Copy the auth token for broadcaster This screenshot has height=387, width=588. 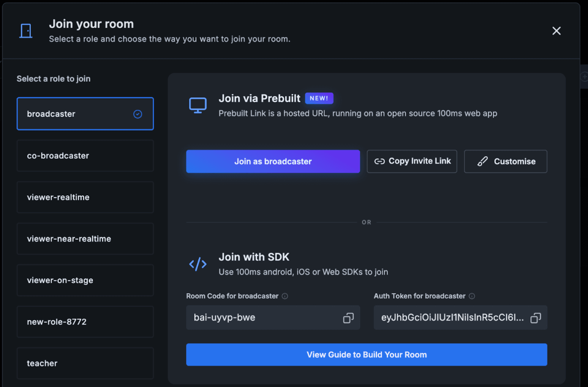(x=536, y=318)
